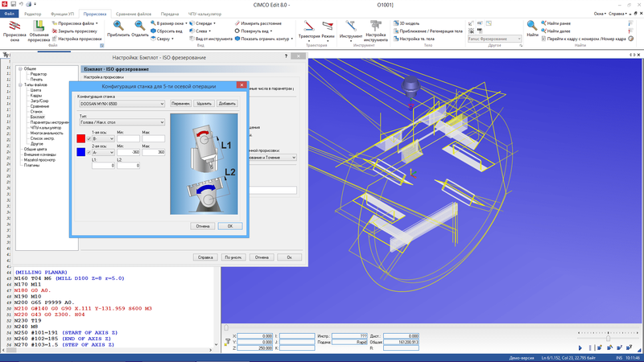
Task: Click the Найти search icon
Action: [x=533, y=28]
